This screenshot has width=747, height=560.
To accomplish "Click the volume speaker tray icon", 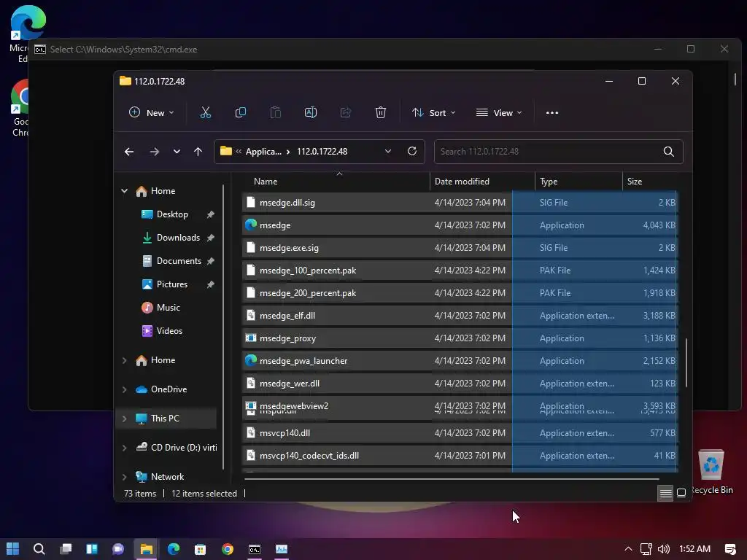I will pyautogui.click(x=664, y=549).
